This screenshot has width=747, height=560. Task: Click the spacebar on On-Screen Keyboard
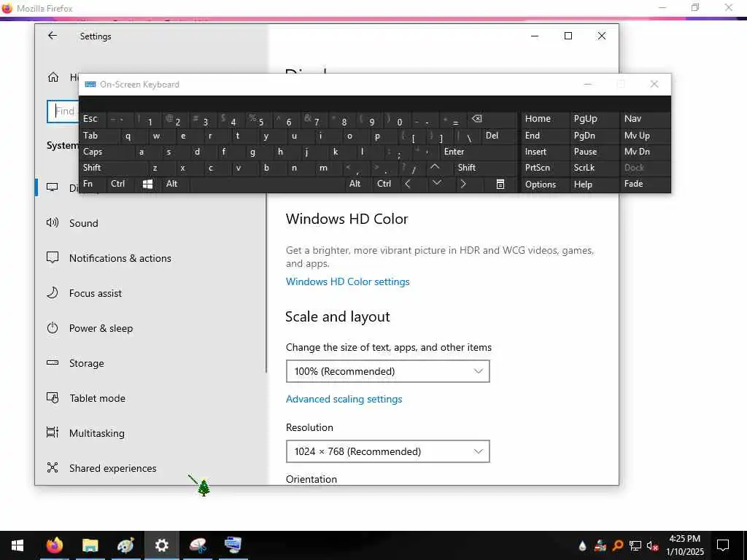268,184
